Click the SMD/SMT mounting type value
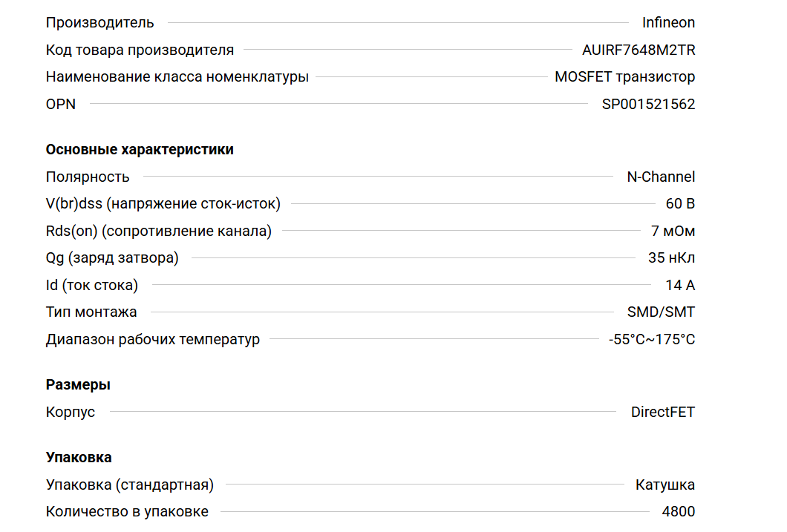Screen dimensions: 787x532 [x=661, y=312]
